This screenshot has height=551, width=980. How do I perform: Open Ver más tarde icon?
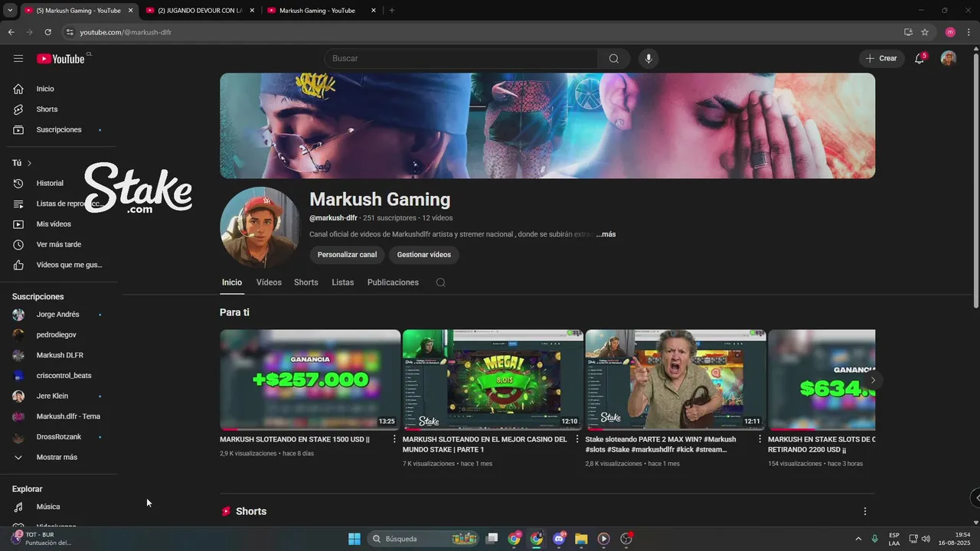pos(18,244)
